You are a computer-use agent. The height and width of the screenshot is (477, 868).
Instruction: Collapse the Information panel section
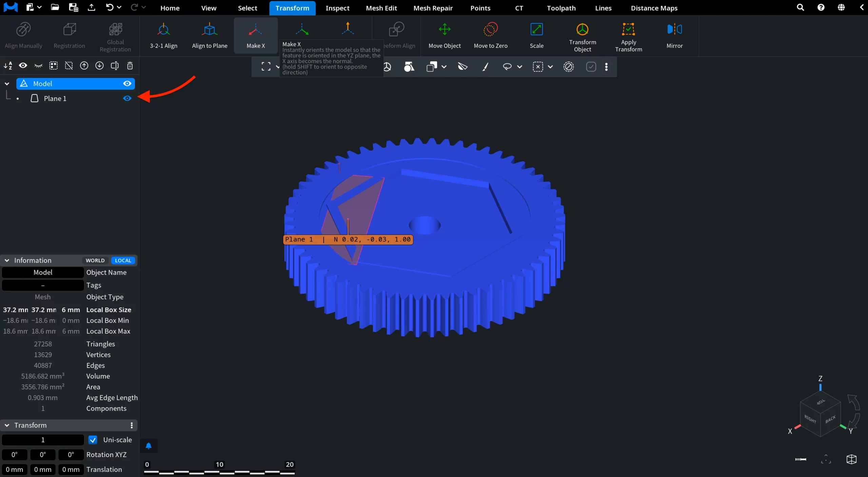[x=7, y=260]
